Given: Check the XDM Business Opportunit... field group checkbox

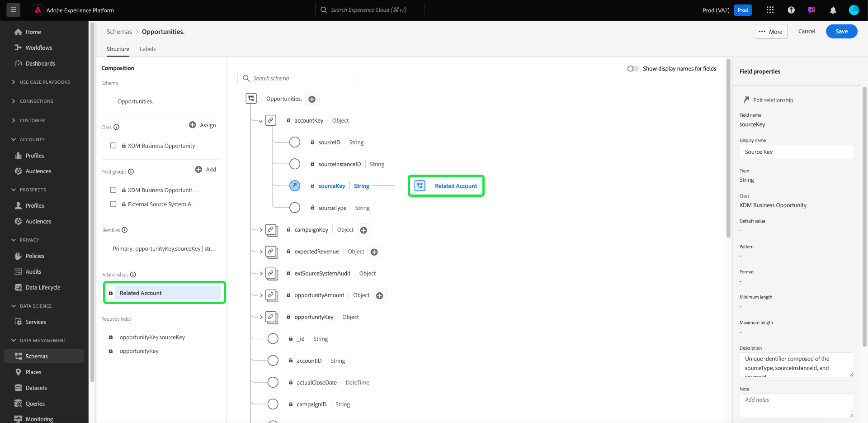Looking at the screenshot, I should tap(113, 190).
